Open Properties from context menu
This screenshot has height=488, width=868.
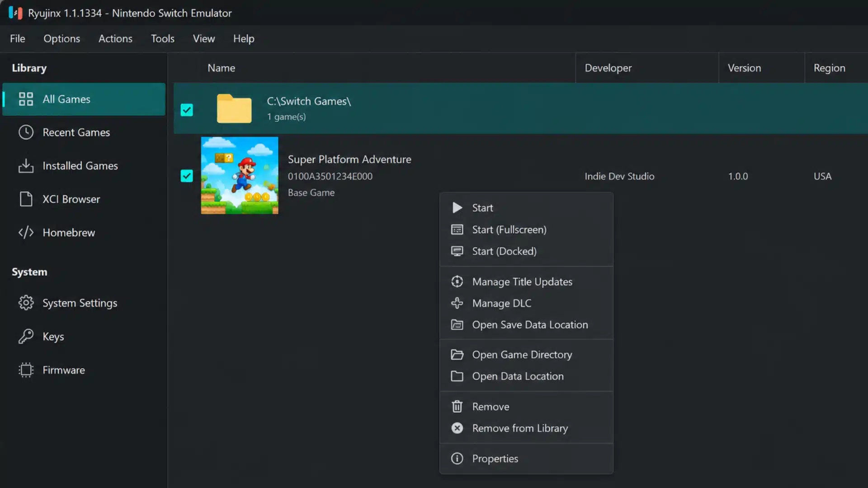tap(526, 459)
